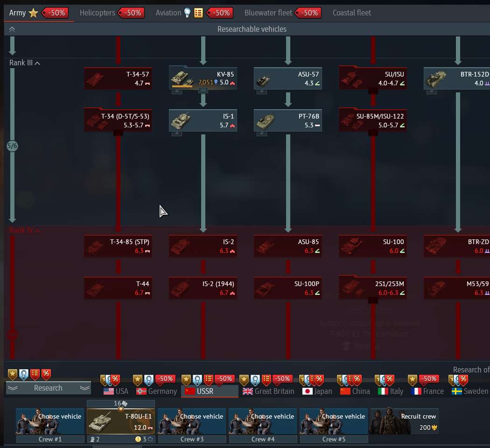Choose vehicle for Crew #1
490x448 pixels.
click(50, 421)
